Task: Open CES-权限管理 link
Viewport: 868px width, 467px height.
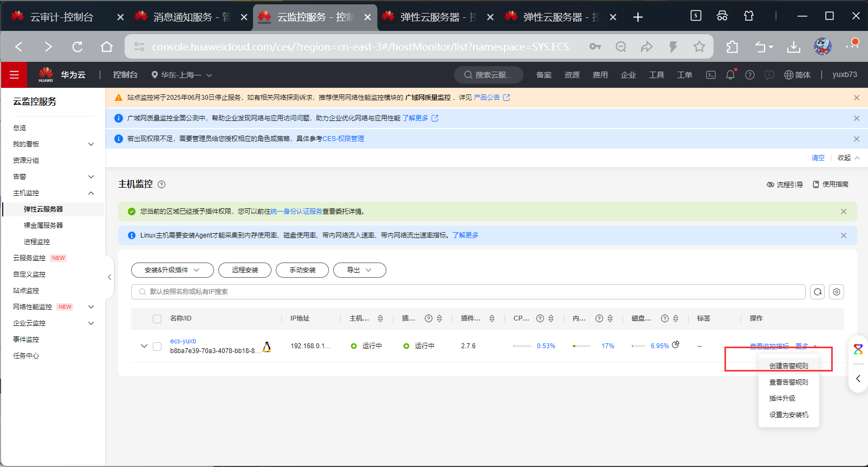Action: pos(343,139)
